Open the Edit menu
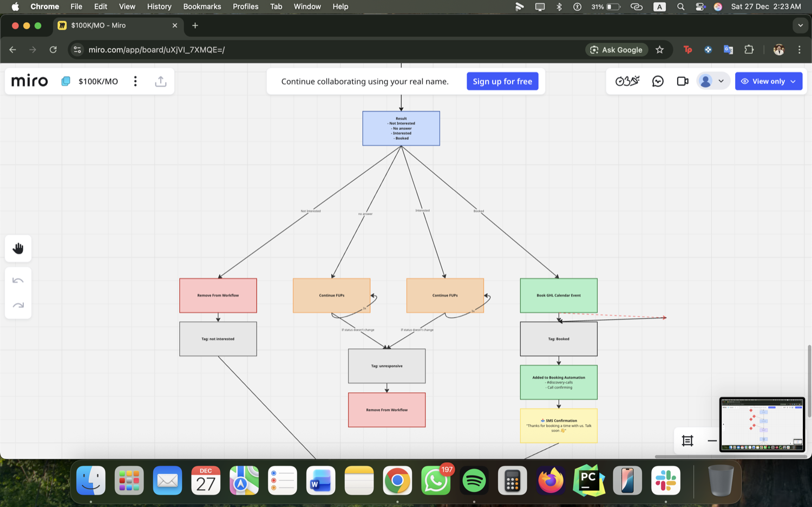This screenshot has width=812, height=507. click(101, 6)
